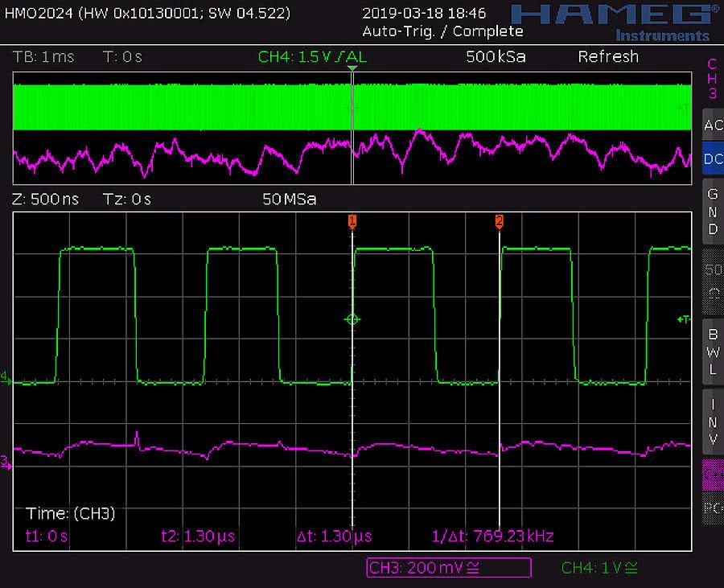This screenshot has height=588, width=724.
Task: Open the CH4 1.5 V trigger settings
Action: coord(311,57)
